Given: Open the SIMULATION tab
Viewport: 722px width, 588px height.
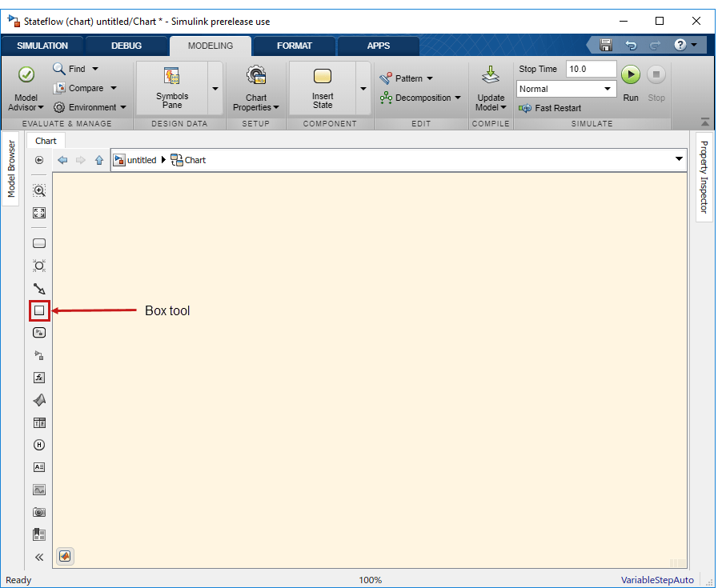Looking at the screenshot, I should tap(42, 46).
